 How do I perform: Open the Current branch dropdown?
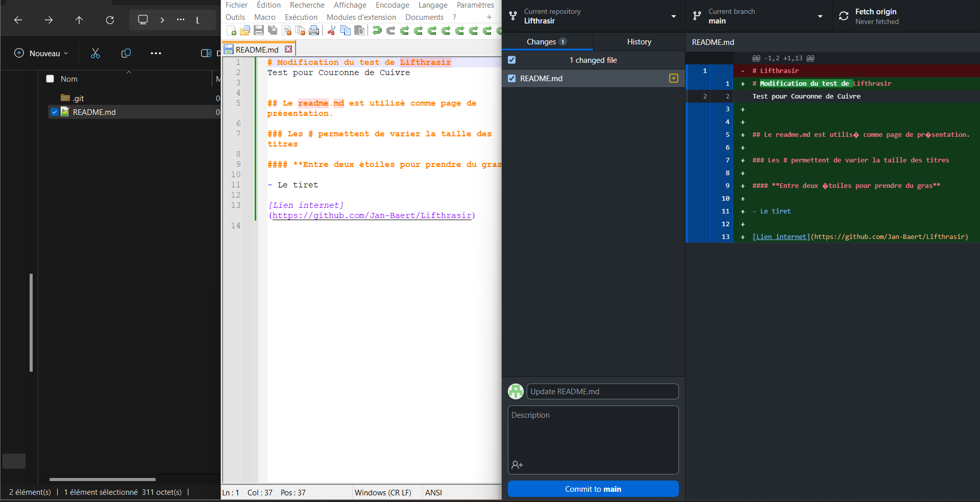[758, 16]
